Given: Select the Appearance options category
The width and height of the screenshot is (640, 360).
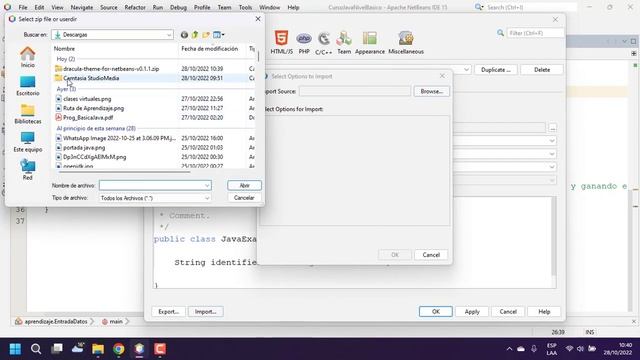Looking at the screenshot, I should click(370, 42).
